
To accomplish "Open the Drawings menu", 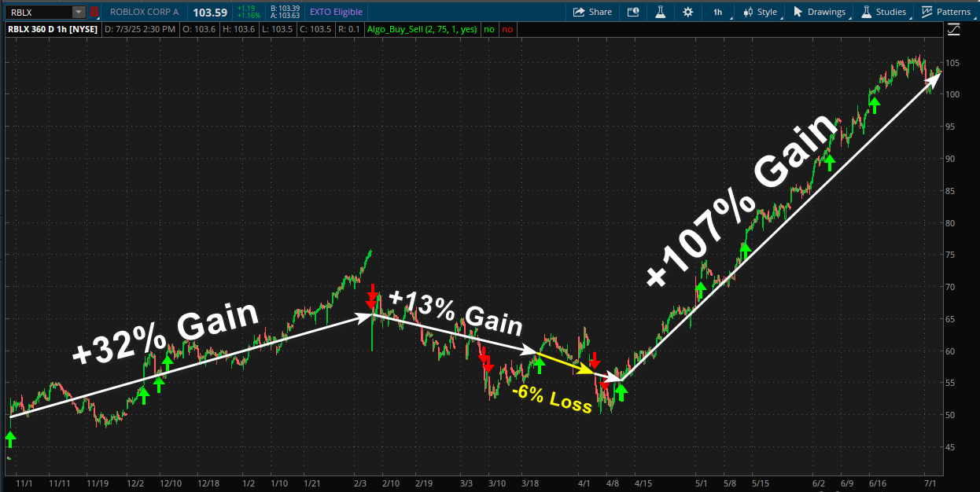I will (x=820, y=12).
